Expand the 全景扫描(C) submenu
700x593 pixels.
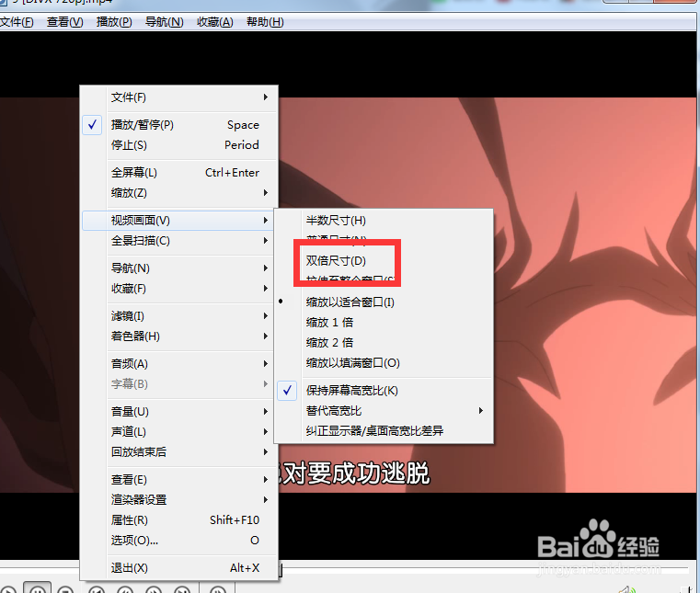click(178, 241)
